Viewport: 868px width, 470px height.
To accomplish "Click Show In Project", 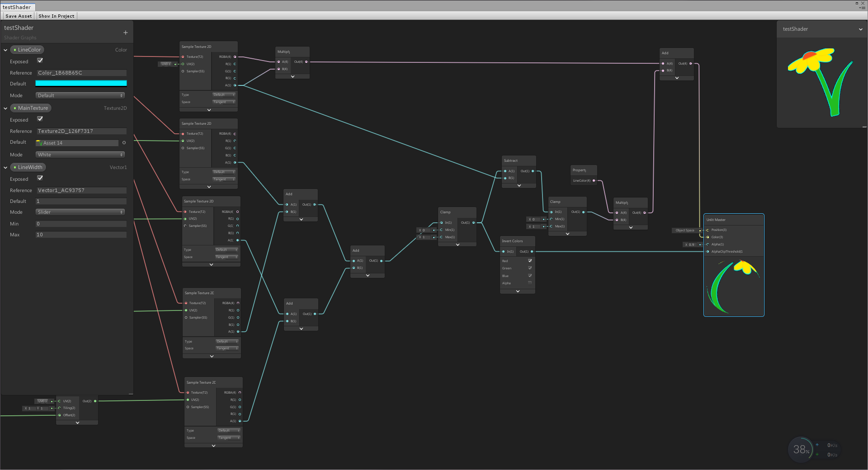I will [56, 16].
